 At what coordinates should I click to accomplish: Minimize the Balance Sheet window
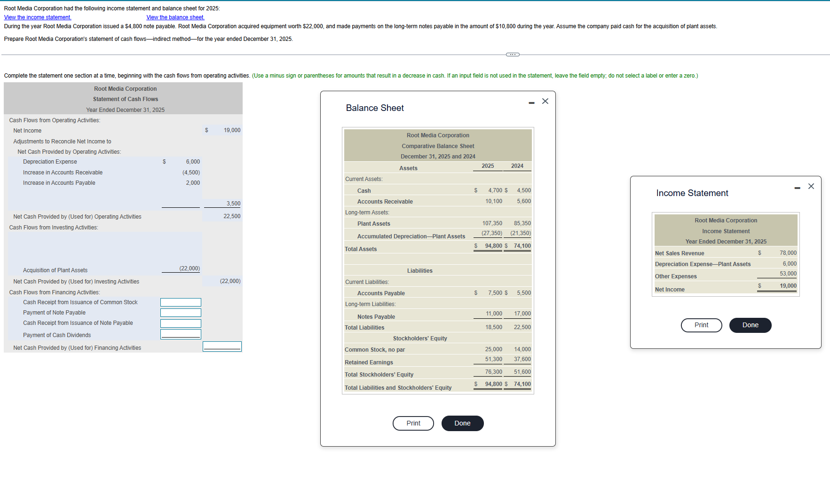click(531, 101)
